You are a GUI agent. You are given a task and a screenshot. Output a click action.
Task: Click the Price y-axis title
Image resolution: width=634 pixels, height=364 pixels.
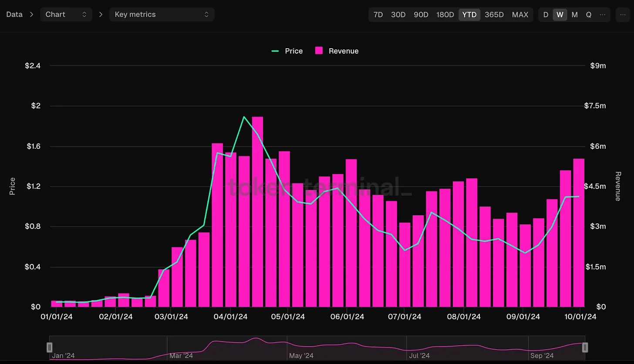pos(12,186)
